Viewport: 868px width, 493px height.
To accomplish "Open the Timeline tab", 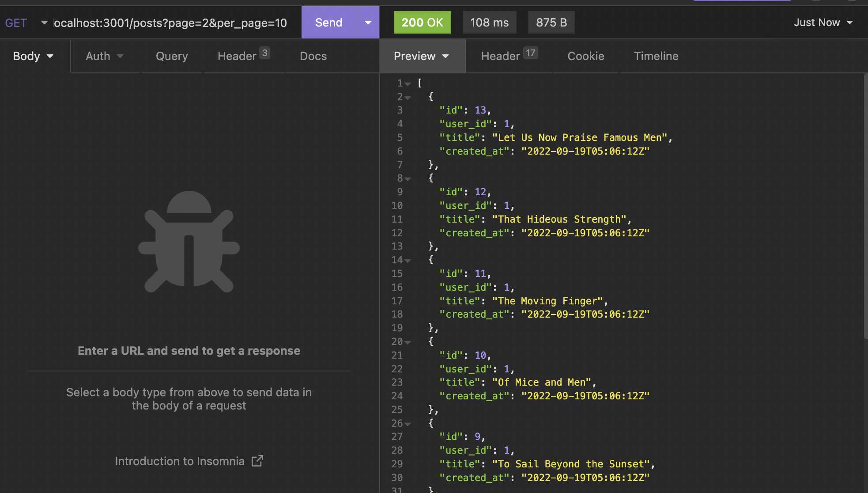I will click(x=656, y=56).
